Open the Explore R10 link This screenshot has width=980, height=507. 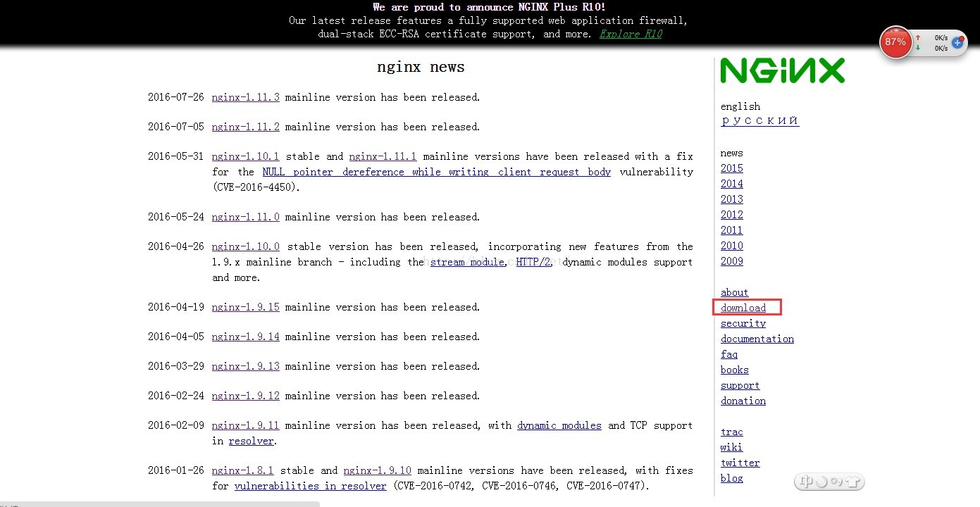pos(631,34)
